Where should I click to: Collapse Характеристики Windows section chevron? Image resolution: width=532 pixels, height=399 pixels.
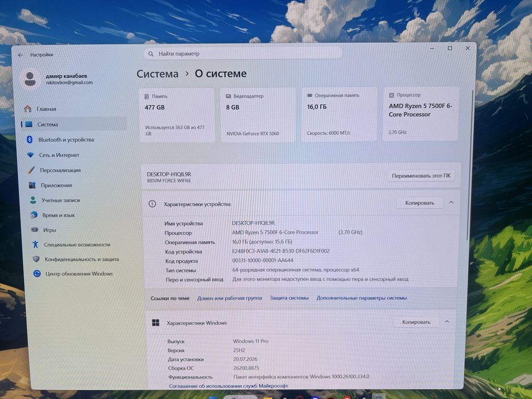pos(447,321)
